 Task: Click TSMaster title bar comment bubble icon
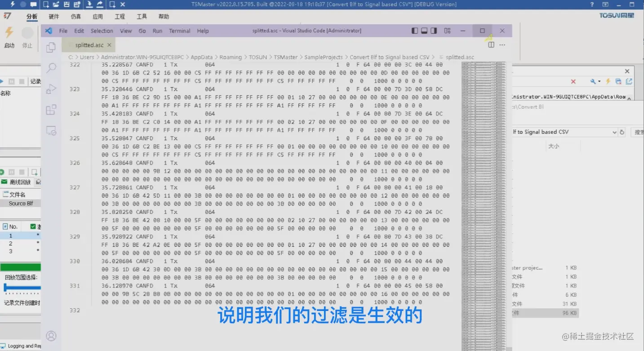[34, 4]
